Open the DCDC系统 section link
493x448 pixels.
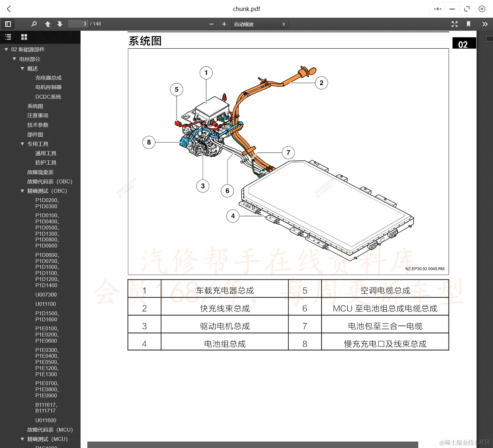(48, 96)
